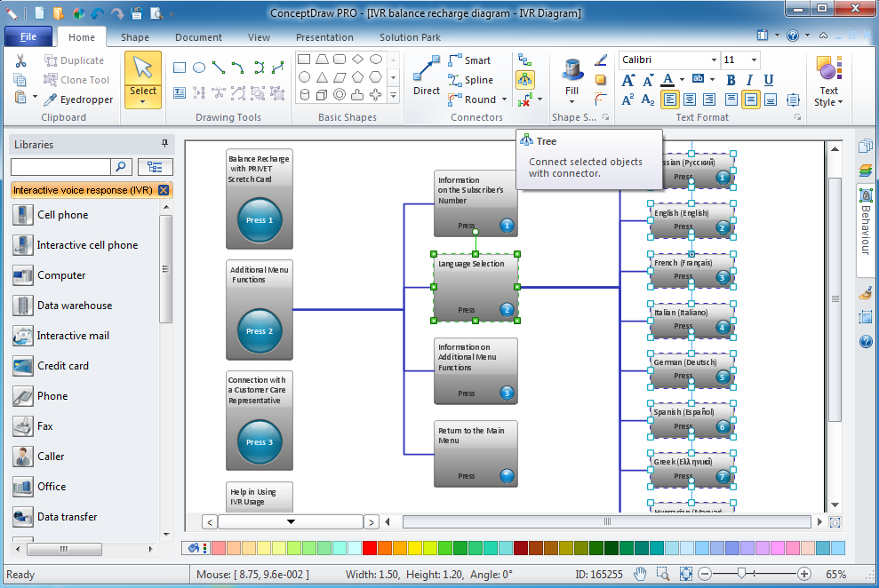Screen dimensions: 879x588
Task: Pin the Libraries panel
Action: pos(164,144)
